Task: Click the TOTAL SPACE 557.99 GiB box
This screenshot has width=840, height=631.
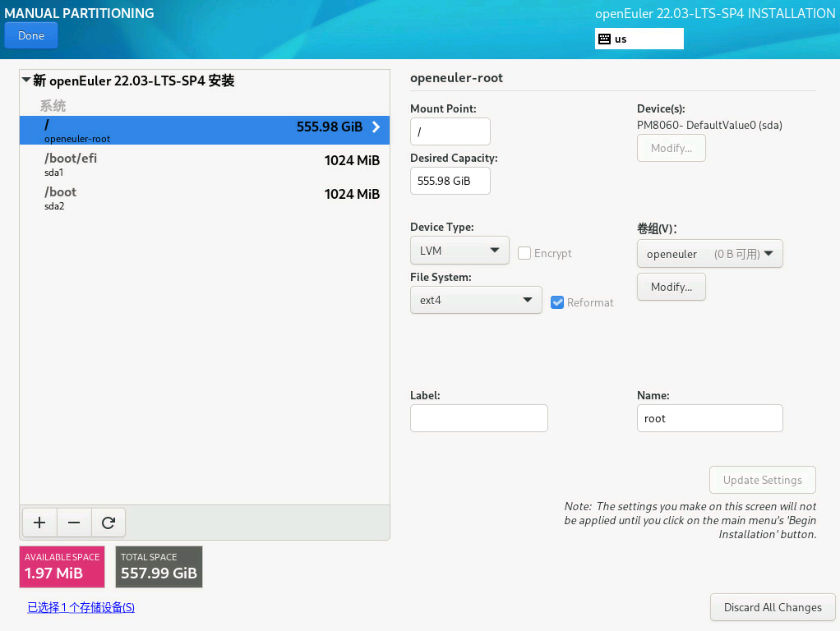Action: [x=159, y=567]
